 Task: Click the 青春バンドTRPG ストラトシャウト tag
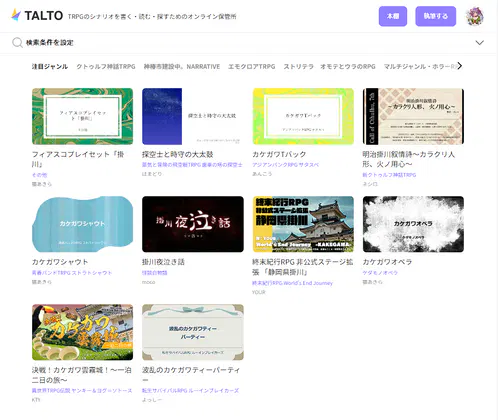(72, 273)
